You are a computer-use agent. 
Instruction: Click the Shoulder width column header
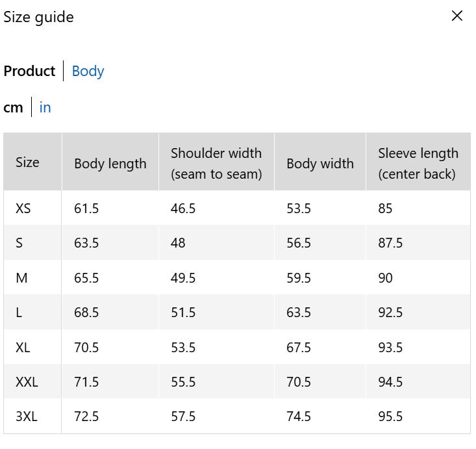[216, 163]
